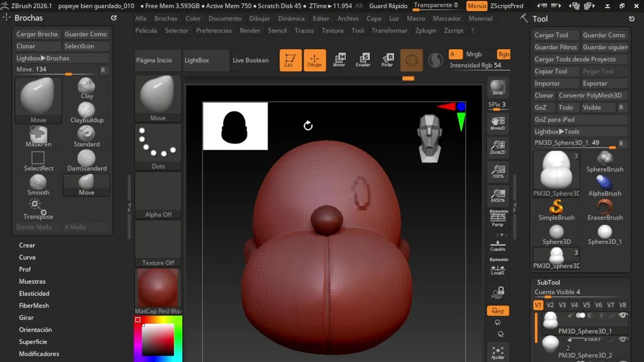Toggle the Rgb channel button
This screenshot has height=362, width=644.
(504, 54)
